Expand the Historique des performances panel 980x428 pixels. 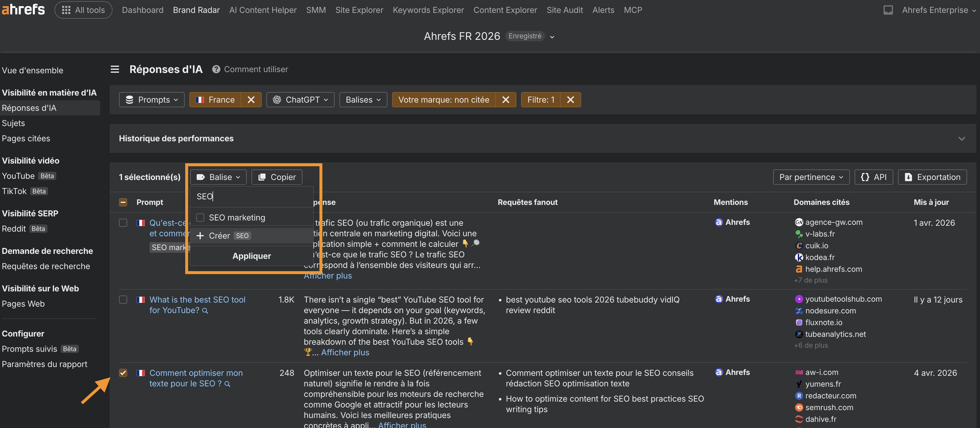[x=962, y=138]
